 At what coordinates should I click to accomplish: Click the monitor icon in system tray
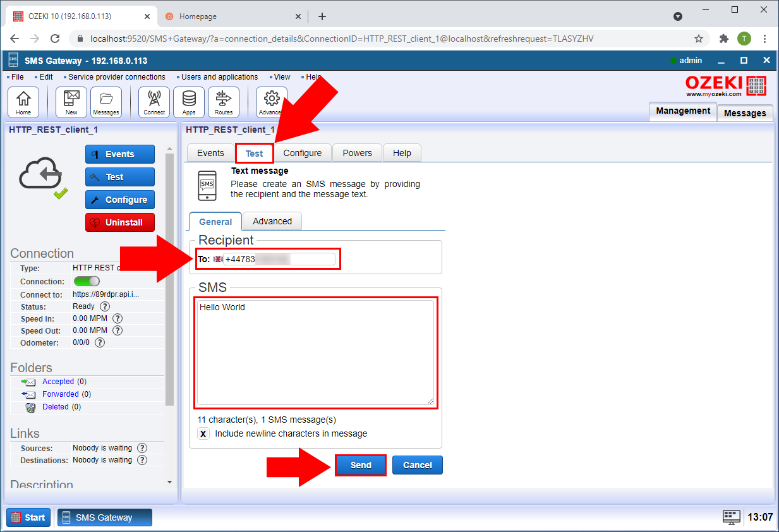[732, 517]
